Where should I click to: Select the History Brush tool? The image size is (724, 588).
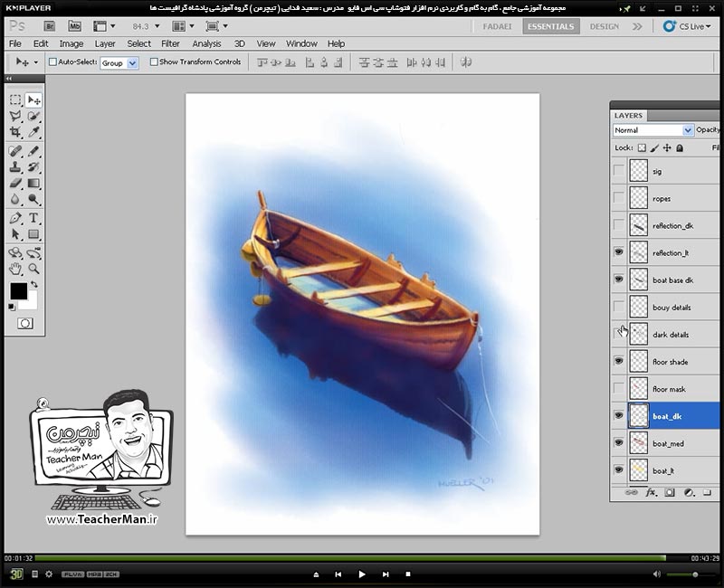[x=33, y=167]
